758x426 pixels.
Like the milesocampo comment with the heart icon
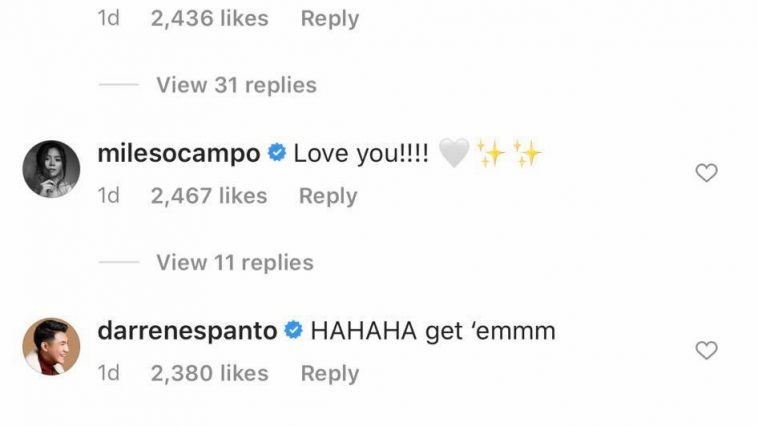[706, 173]
